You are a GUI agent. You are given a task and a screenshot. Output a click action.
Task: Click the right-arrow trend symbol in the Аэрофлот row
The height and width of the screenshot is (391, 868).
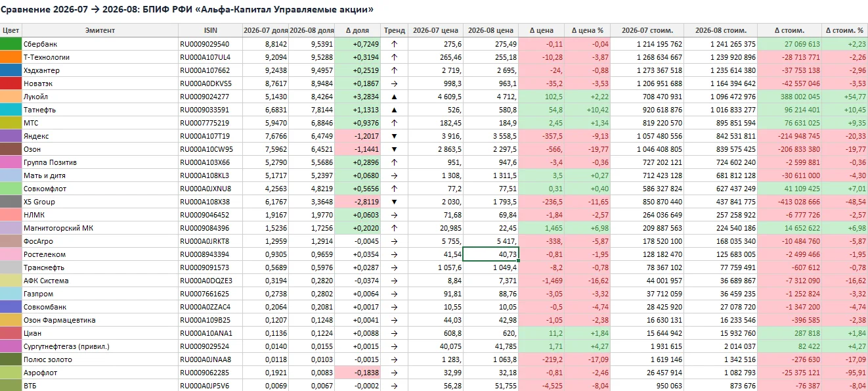point(395,373)
